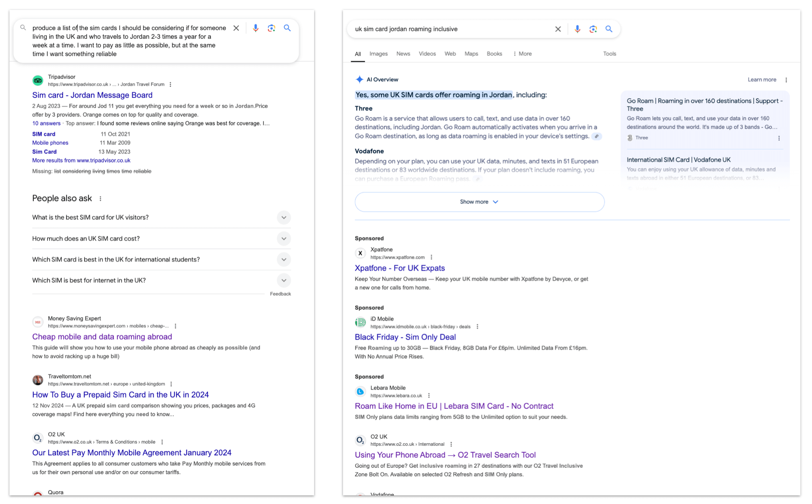Open search Tools
Viewport: 812px width, 504px height.
610,54
